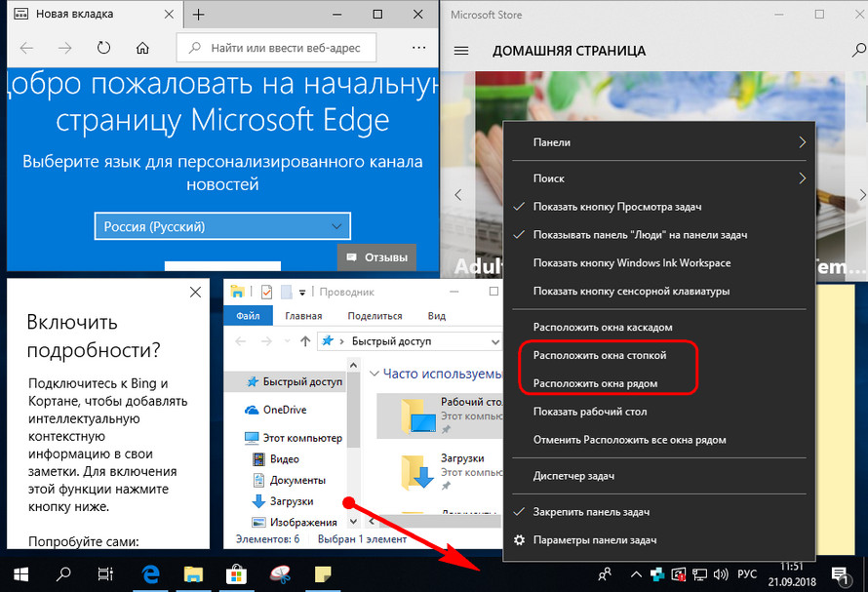This screenshot has height=592, width=868.
Task: Open recent locations dropdown in Explorer
Action: click(x=287, y=341)
